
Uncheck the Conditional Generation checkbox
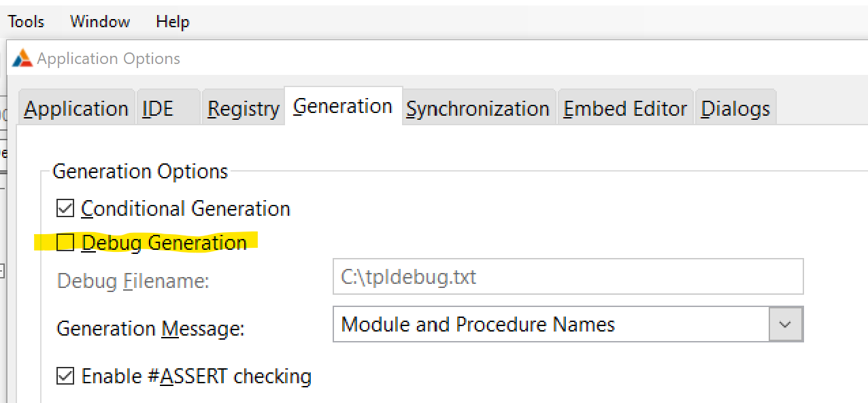[65, 208]
